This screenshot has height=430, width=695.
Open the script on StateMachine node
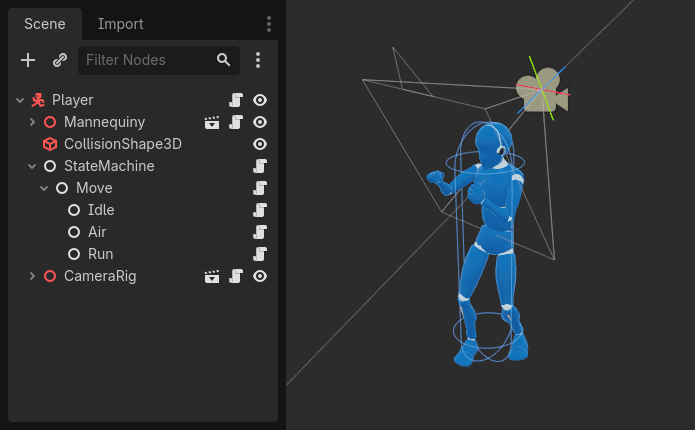click(260, 166)
